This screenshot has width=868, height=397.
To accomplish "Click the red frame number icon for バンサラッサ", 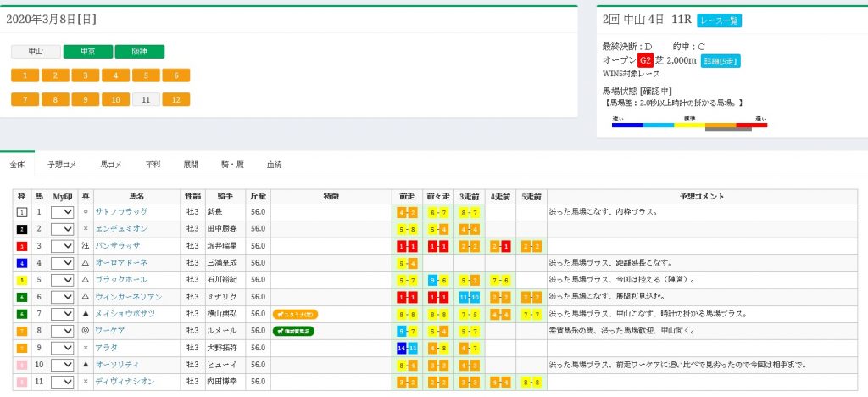I will [x=23, y=246].
